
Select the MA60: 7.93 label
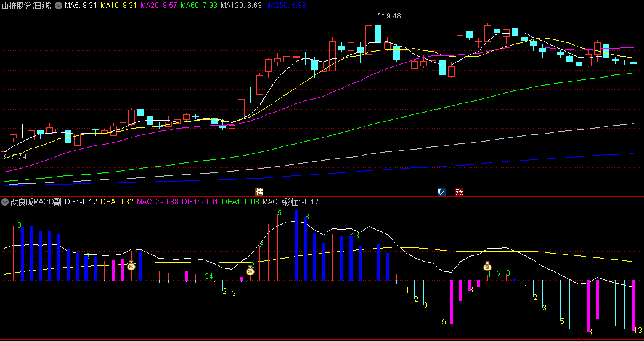point(199,6)
